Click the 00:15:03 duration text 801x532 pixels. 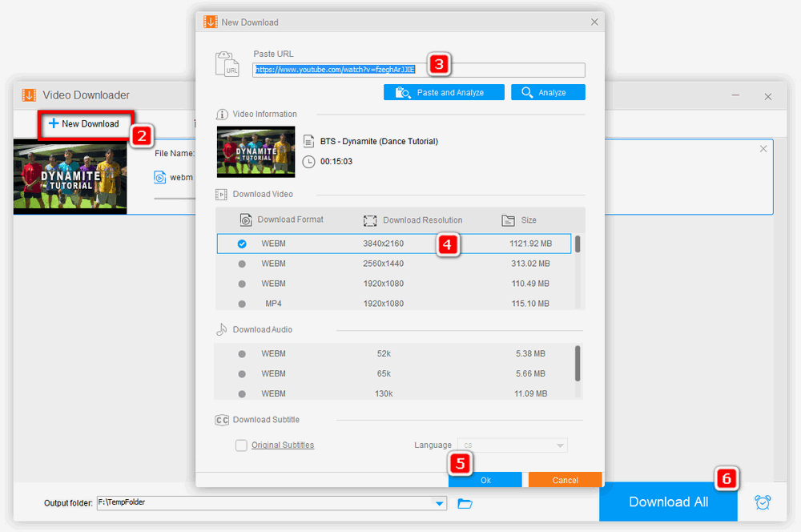point(336,162)
